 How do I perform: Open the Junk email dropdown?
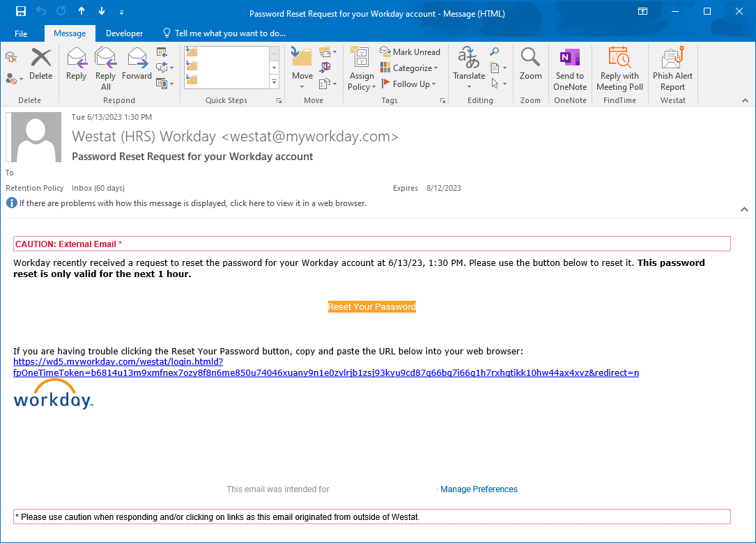click(14, 79)
